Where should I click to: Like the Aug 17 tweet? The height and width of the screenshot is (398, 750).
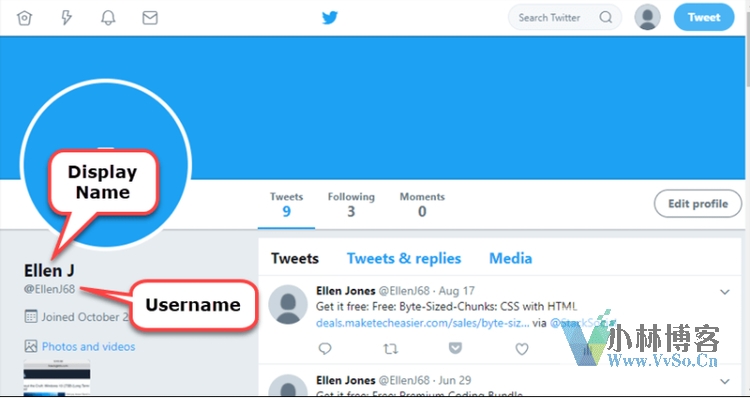522,349
